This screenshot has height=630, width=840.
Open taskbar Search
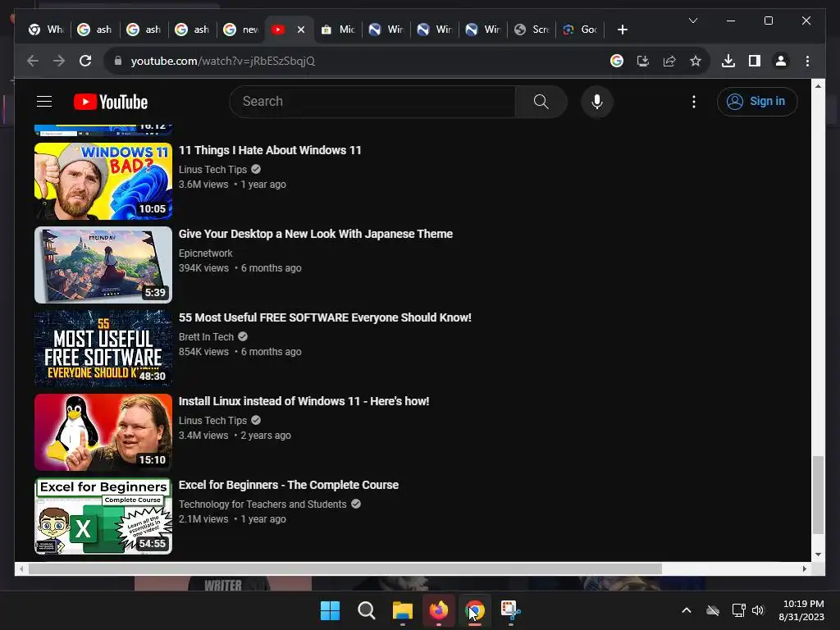pyautogui.click(x=367, y=610)
